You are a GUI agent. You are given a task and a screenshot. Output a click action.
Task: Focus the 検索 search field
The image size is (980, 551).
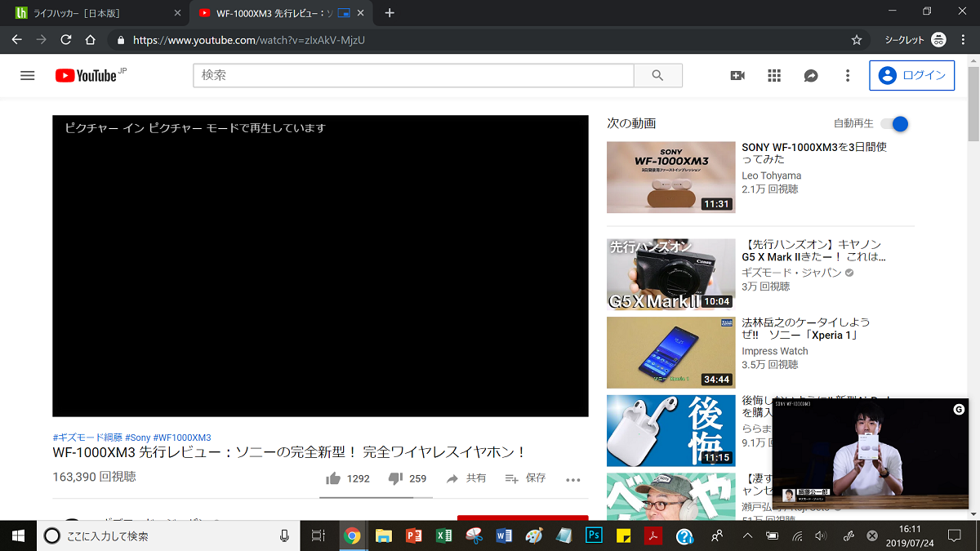pos(413,75)
